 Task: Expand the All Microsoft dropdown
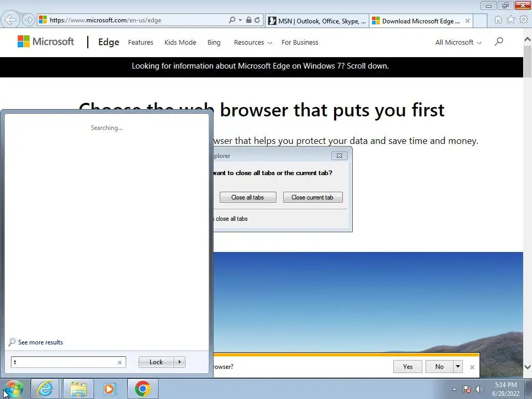458,43
